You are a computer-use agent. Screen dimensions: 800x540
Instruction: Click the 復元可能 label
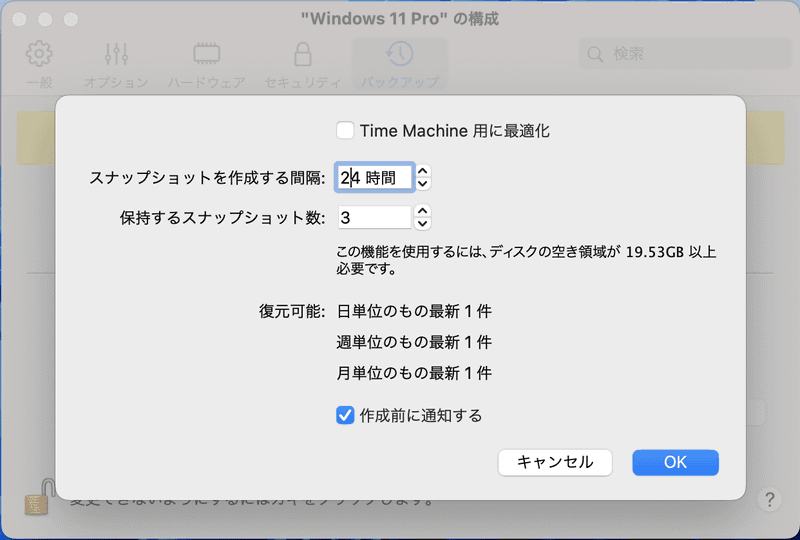click(x=292, y=311)
